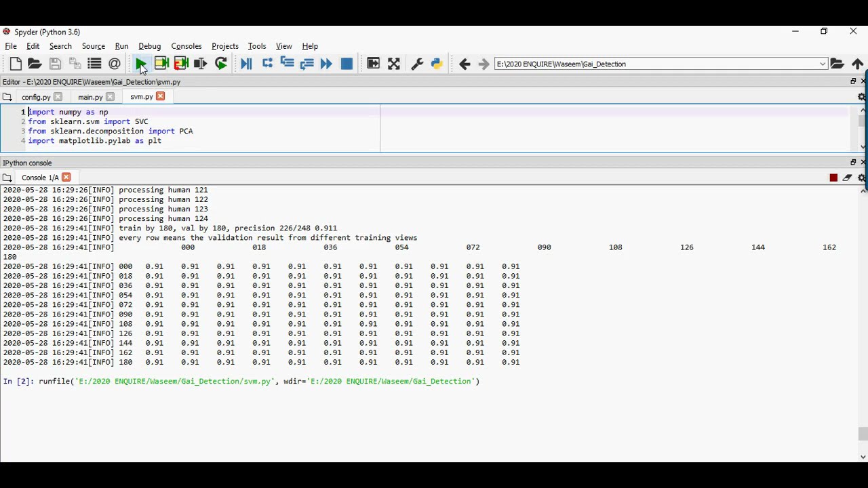Viewport: 868px width, 488px height.
Task: Switch to the config.py tab
Action: [x=36, y=97]
